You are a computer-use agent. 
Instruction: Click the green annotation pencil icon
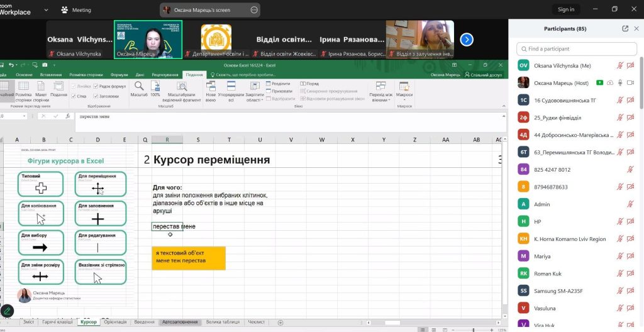click(x=8, y=311)
